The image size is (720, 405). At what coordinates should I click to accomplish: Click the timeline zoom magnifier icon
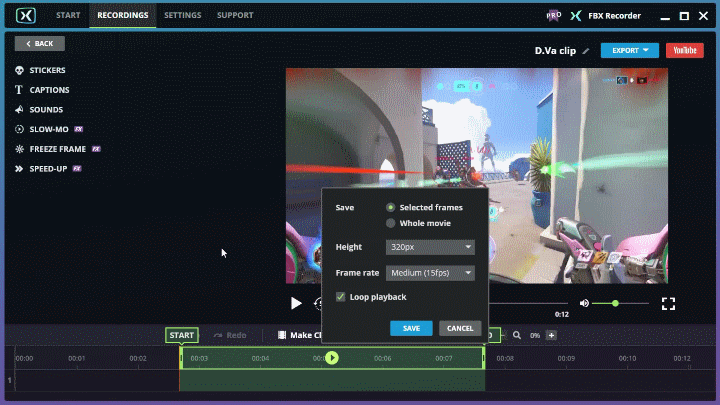pyautogui.click(x=517, y=335)
